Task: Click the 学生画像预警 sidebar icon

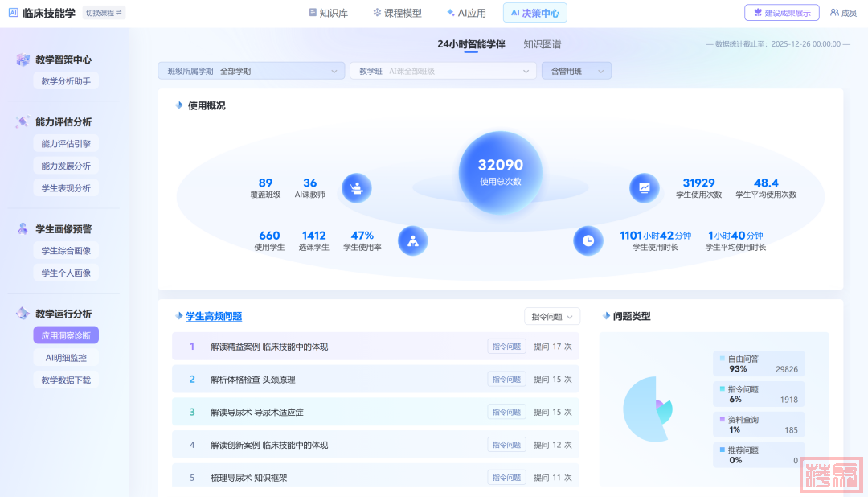Action: pos(23,229)
